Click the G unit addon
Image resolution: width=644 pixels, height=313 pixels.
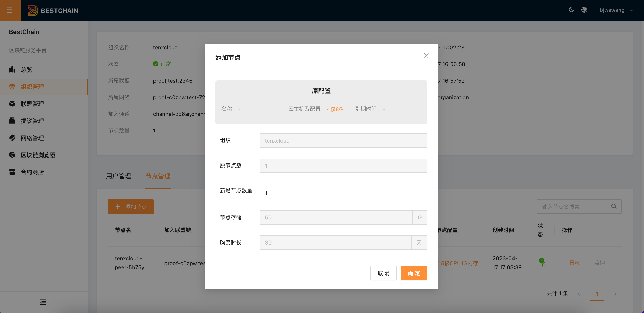pyautogui.click(x=420, y=217)
